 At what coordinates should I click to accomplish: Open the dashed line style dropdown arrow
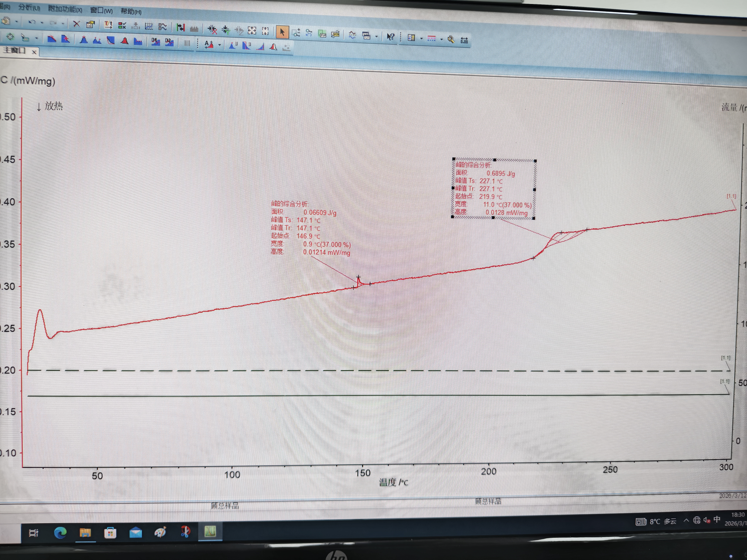click(x=441, y=39)
